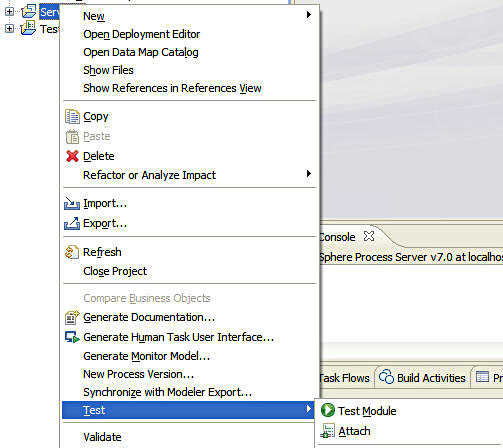This screenshot has width=503, height=448.
Task: Click the Export arrow icon
Action: point(72,223)
